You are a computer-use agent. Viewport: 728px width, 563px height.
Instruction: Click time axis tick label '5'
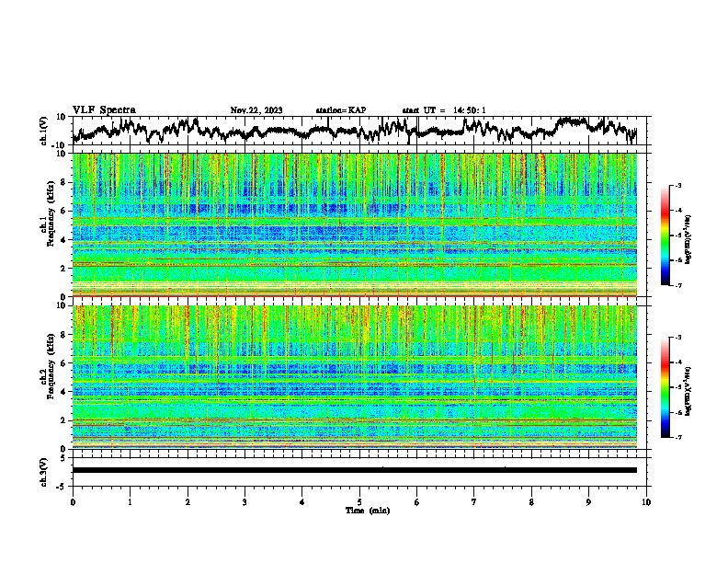tap(359, 502)
